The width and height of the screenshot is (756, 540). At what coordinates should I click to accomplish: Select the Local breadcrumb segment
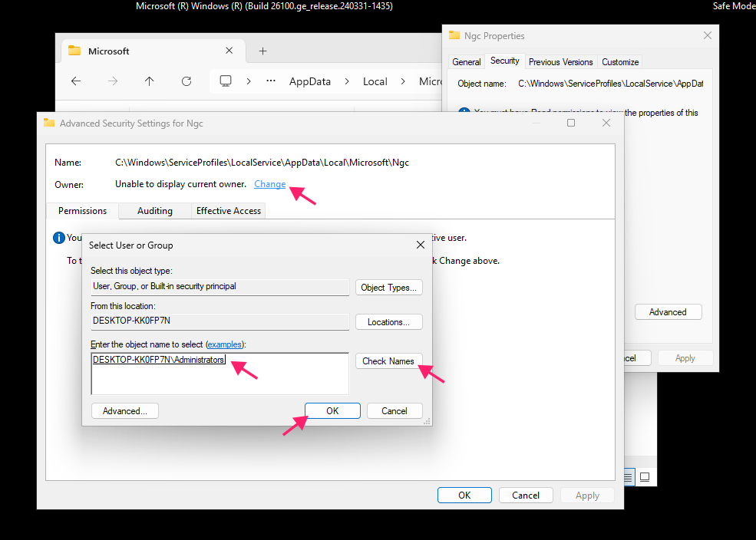pos(375,81)
